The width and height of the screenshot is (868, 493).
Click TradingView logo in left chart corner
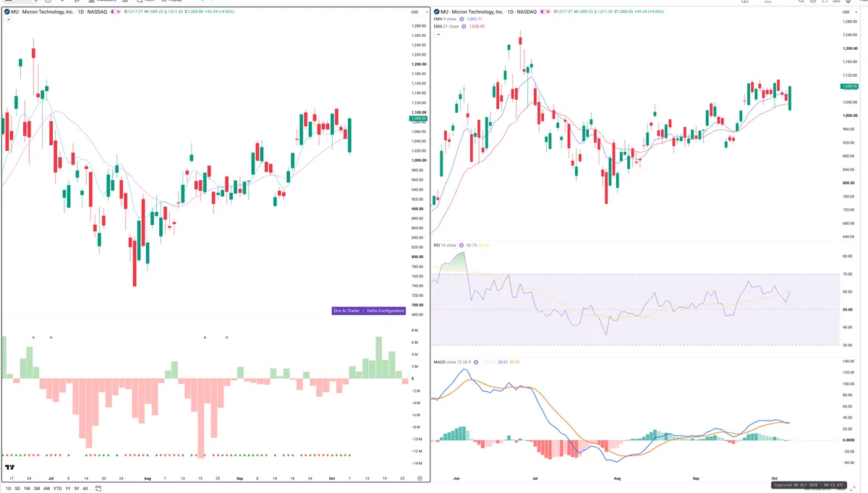pos(9,467)
